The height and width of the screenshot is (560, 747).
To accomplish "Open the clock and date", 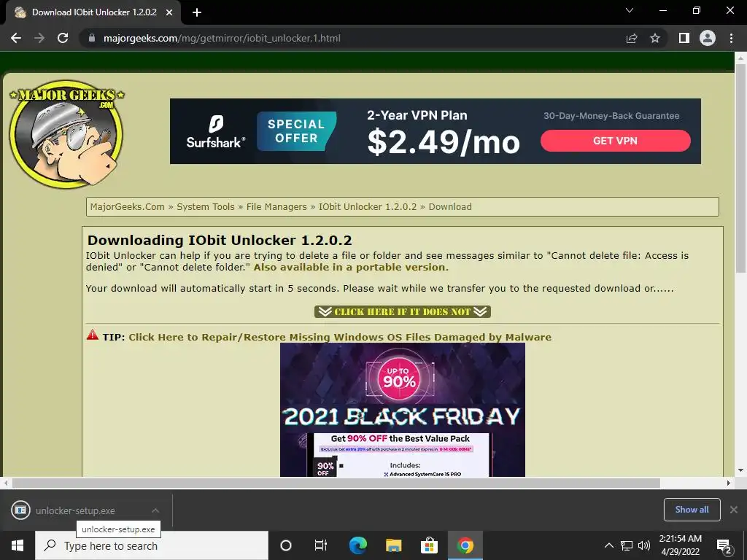I will 681,545.
